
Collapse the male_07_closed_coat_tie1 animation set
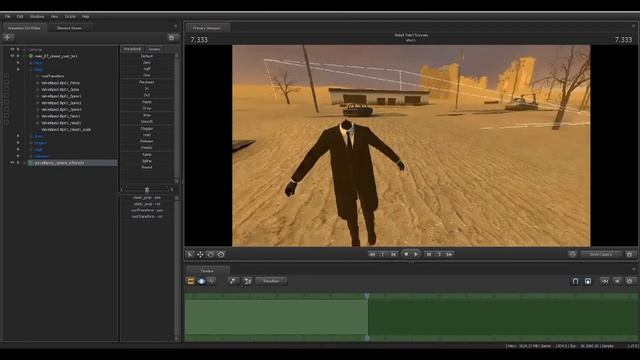point(24,56)
